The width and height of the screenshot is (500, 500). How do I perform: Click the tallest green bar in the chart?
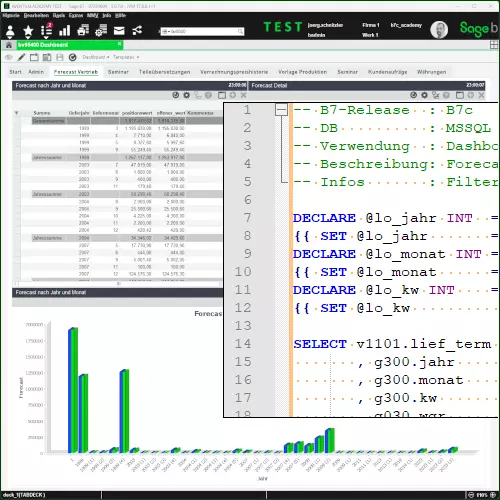75,390
